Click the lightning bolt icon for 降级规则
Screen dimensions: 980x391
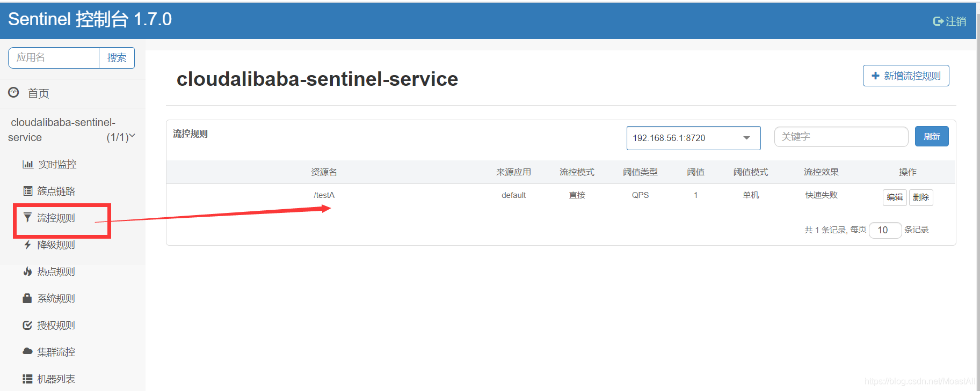point(27,245)
